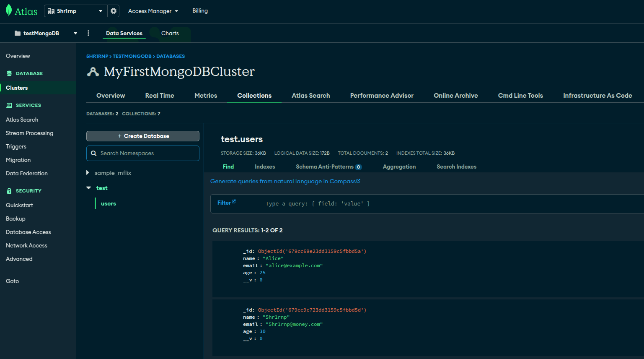Click the age value 25
The width and height of the screenshot is (644, 359).
point(262,273)
